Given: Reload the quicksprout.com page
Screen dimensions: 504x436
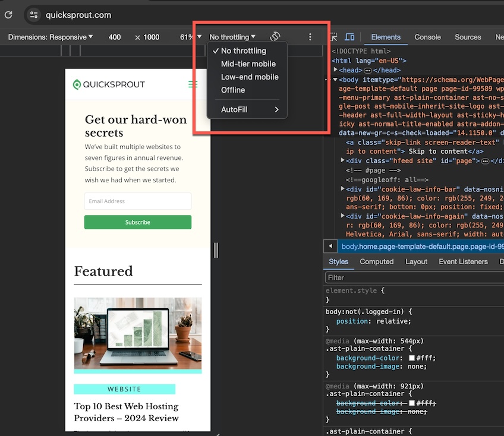Looking at the screenshot, I should coord(8,15).
